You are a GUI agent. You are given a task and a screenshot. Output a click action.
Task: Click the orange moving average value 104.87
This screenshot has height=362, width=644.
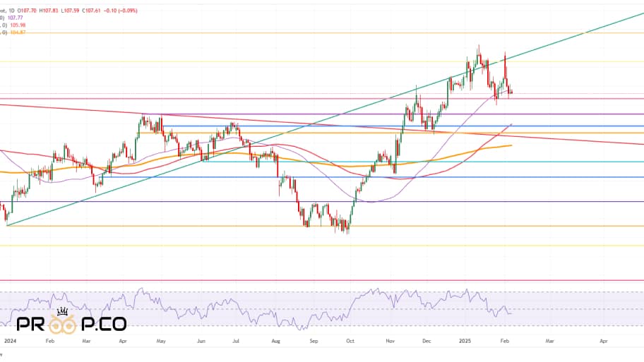point(18,33)
